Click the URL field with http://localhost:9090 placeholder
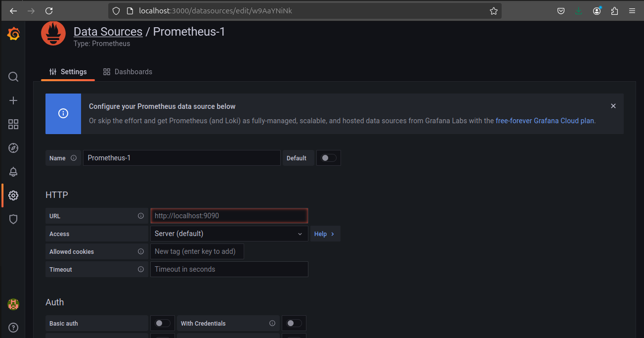Screen dimensions: 644x338 coord(229,216)
